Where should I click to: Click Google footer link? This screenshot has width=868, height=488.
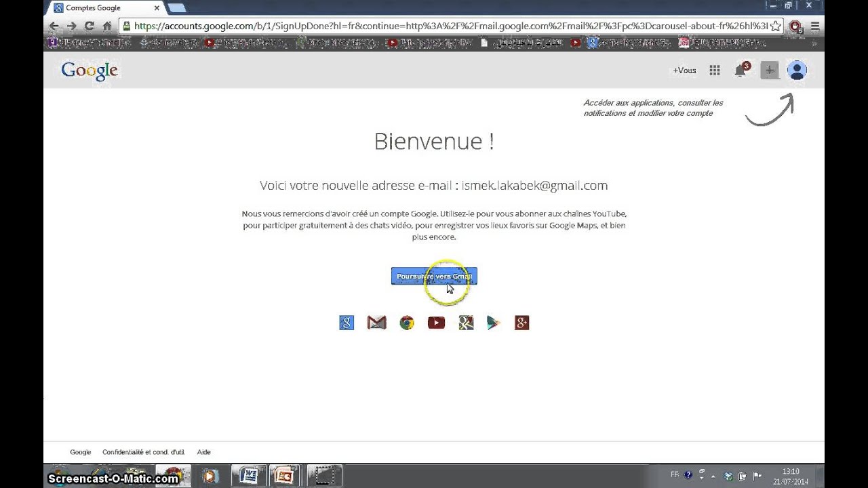tap(80, 452)
